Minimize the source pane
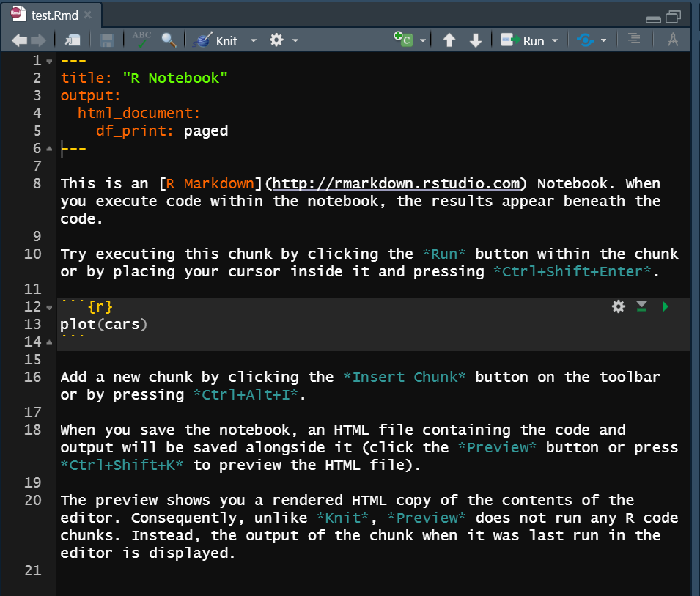 [654, 19]
